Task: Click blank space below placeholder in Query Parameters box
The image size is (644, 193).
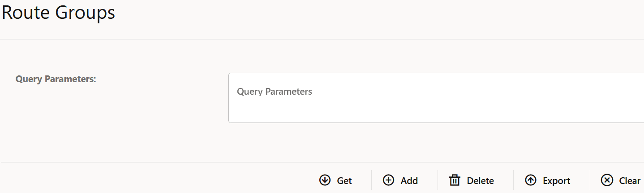Action: coord(403,111)
